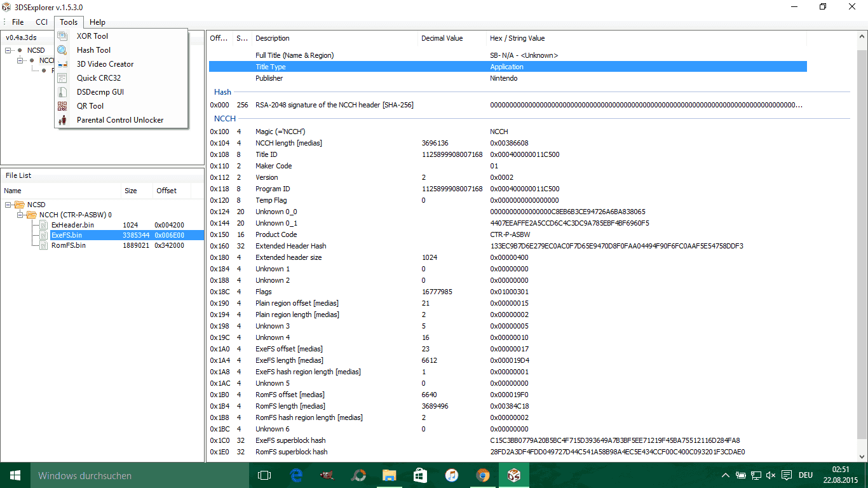Click the DSDecmp GUI zip-file icon
868x488 pixels.
(62, 92)
